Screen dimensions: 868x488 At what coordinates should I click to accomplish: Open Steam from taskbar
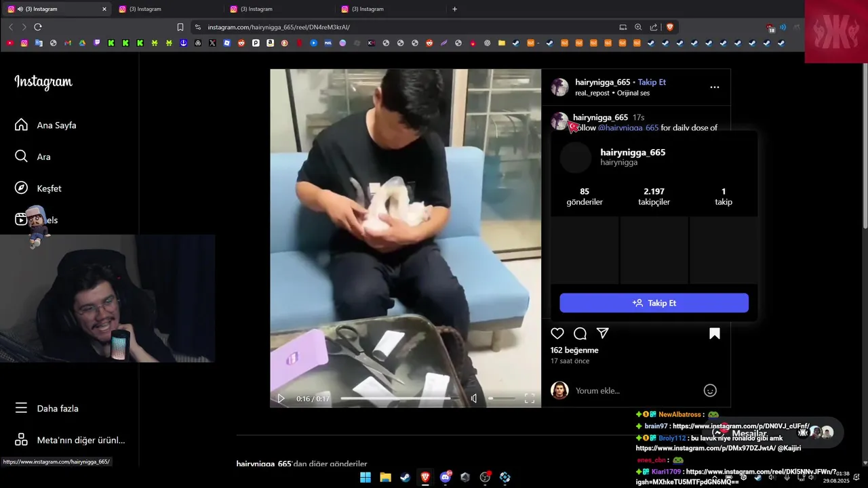tap(405, 477)
